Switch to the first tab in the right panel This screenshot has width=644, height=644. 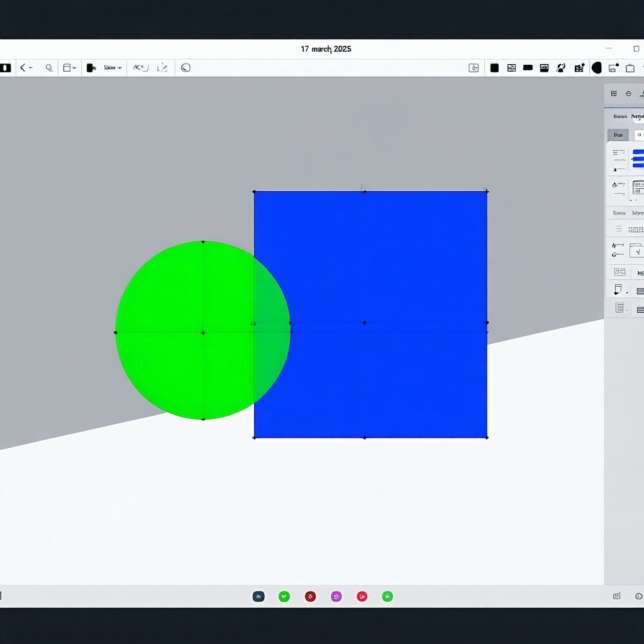(619, 116)
